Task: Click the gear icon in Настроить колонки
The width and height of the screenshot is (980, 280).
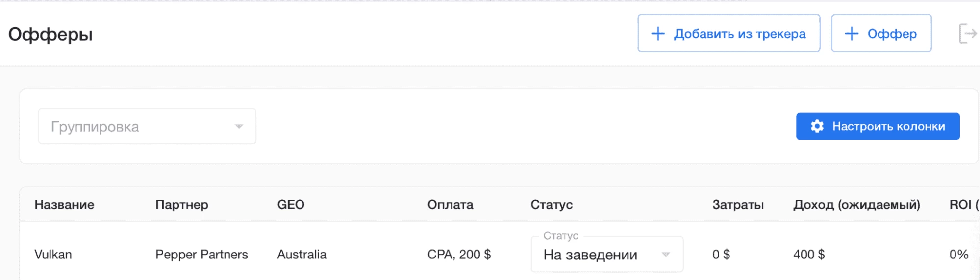Action: 817,126
